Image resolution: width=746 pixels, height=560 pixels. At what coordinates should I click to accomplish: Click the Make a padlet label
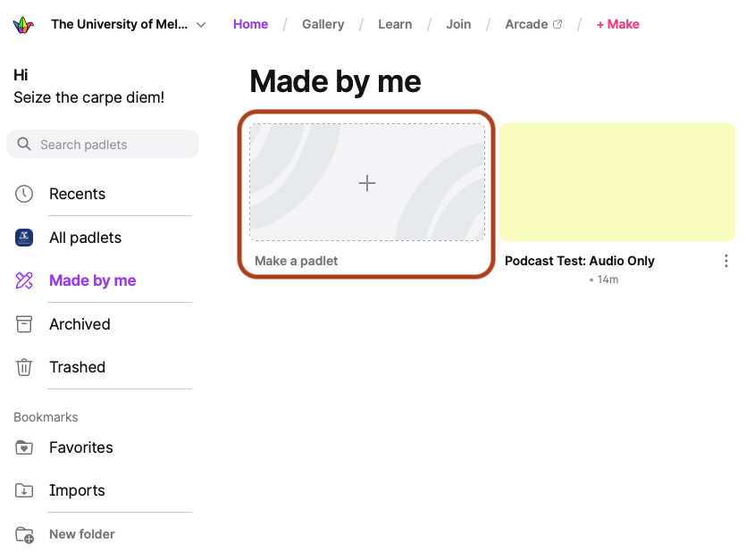tap(296, 261)
